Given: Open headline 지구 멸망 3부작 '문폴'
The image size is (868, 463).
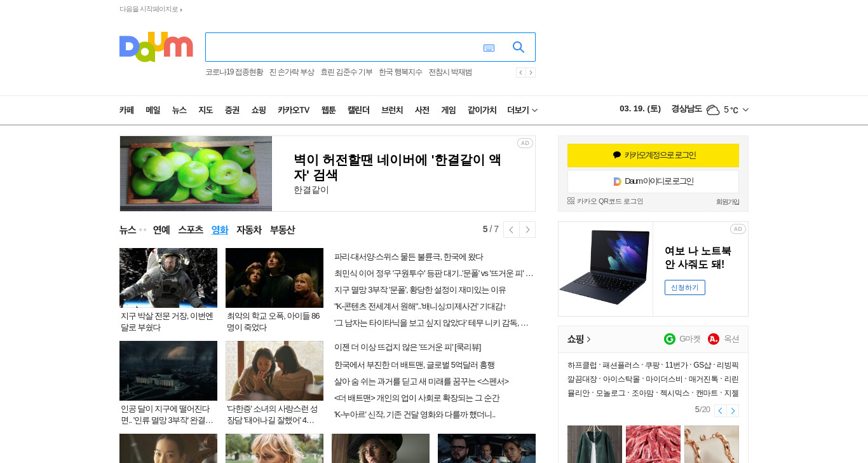Looking at the screenshot, I should coord(420,290).
